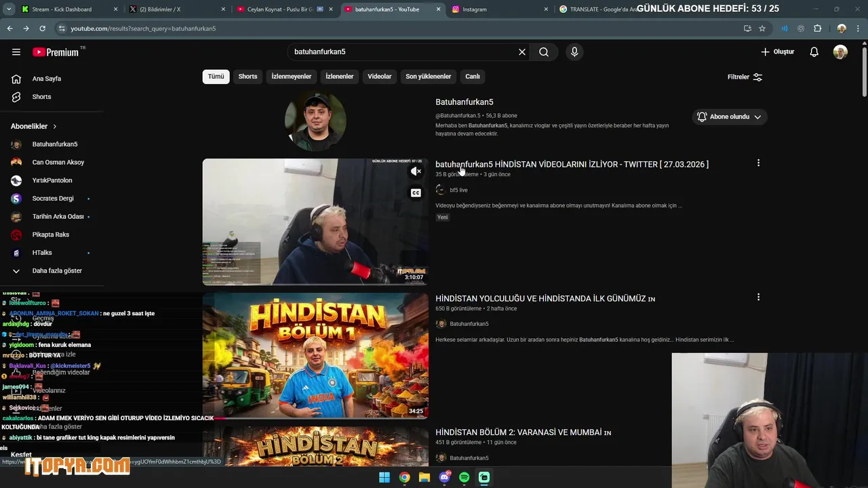Expand the Abonelikler section arrow
The width and height of the screenshot is (868, 488).
point(55,126)
